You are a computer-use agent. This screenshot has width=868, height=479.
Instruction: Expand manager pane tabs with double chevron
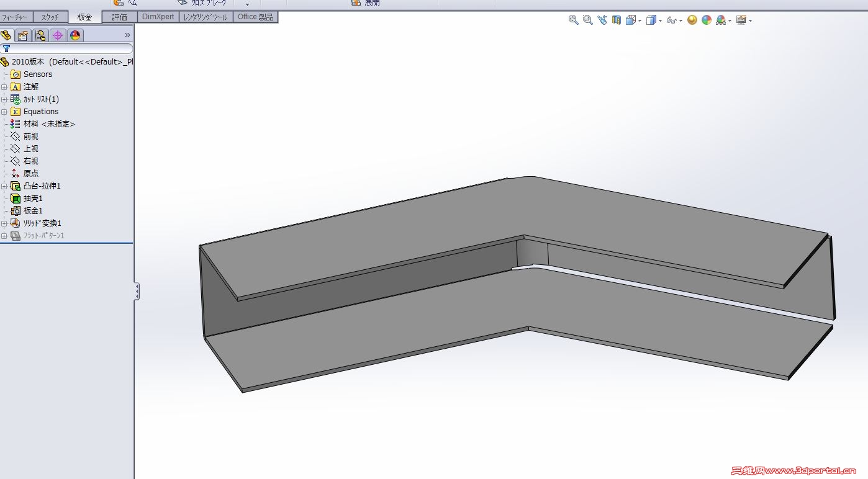coord(127,35)
